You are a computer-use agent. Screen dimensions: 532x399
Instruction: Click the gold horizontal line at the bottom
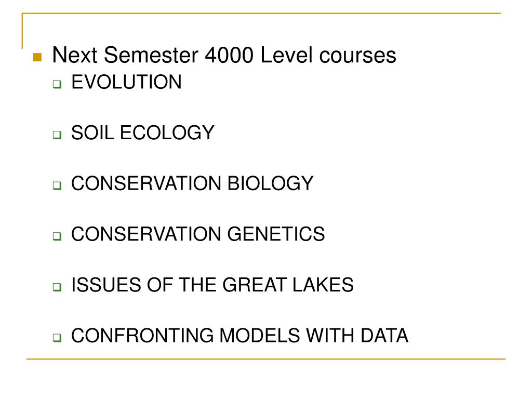[x=266, y=358]
